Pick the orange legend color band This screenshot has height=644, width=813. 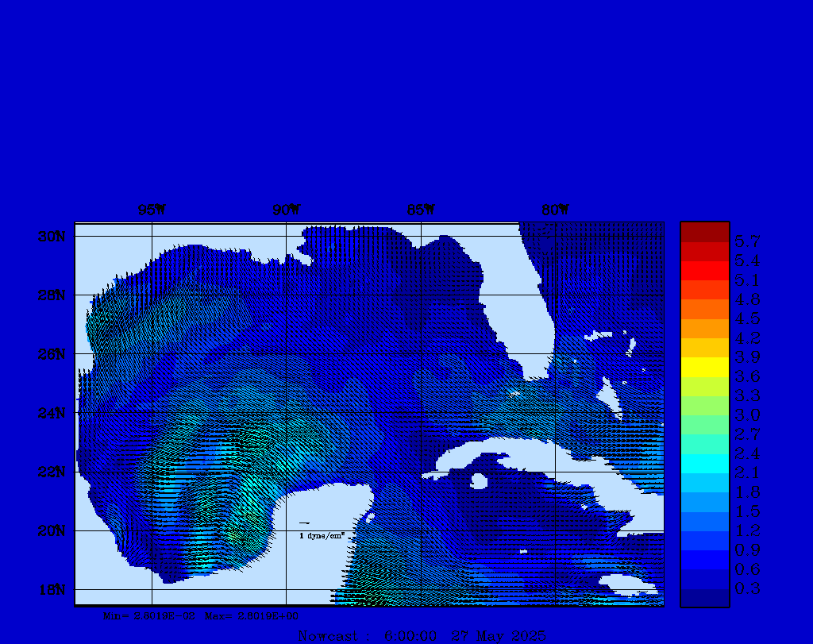[x=704, y=309]
